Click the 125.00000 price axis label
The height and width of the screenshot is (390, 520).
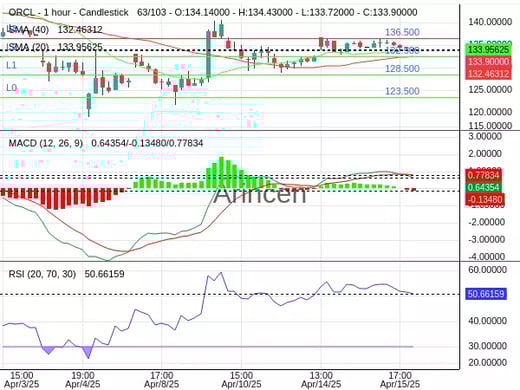click(490, 90)
